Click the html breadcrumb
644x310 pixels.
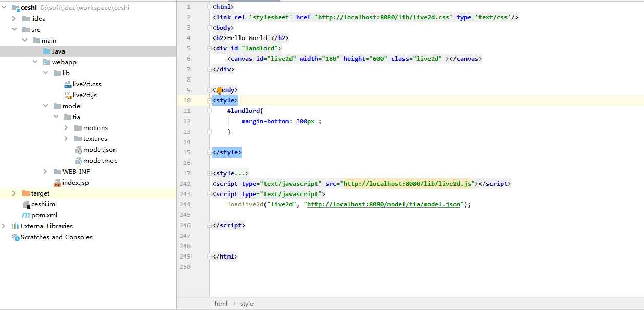click(x=221, y=304)
